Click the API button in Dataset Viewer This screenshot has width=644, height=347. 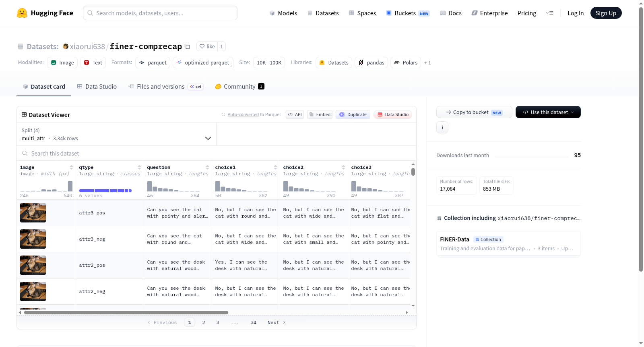pyautogui.click(x=295, y=114)
